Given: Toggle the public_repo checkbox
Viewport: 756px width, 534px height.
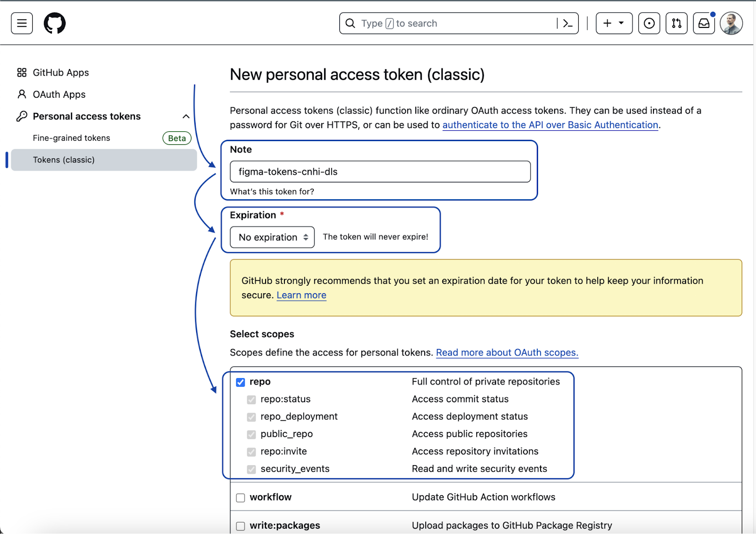Looking at the screenshot, I should pyautogui.click(x=251, y=434).
